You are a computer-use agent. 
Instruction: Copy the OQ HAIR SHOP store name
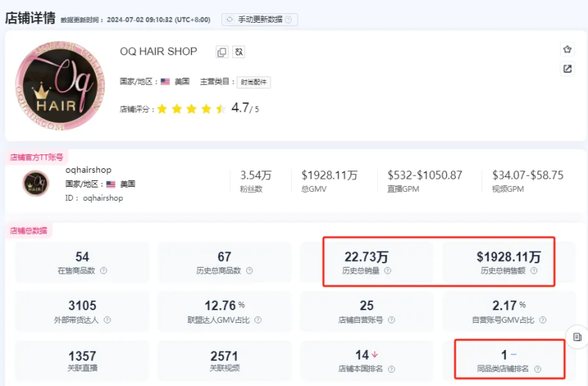coord(221,52)
